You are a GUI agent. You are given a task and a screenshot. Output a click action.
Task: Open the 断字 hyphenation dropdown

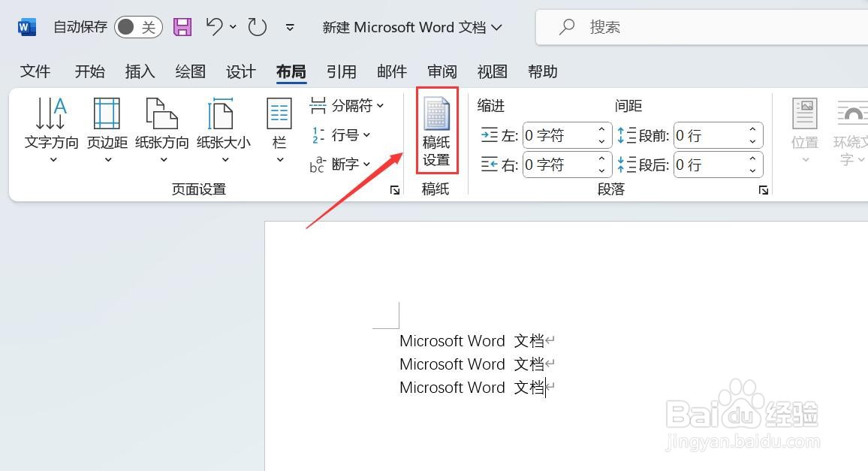pyautogui.click(x=345, y=165)
